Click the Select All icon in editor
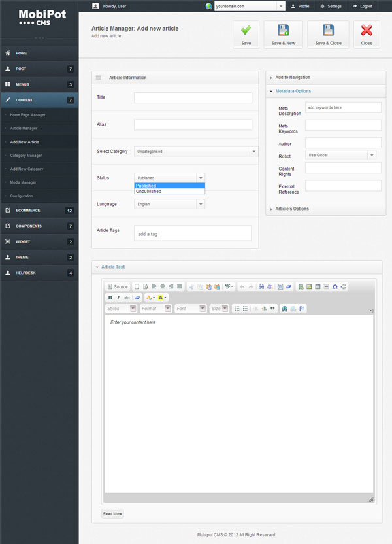 (x=280, y=286)
